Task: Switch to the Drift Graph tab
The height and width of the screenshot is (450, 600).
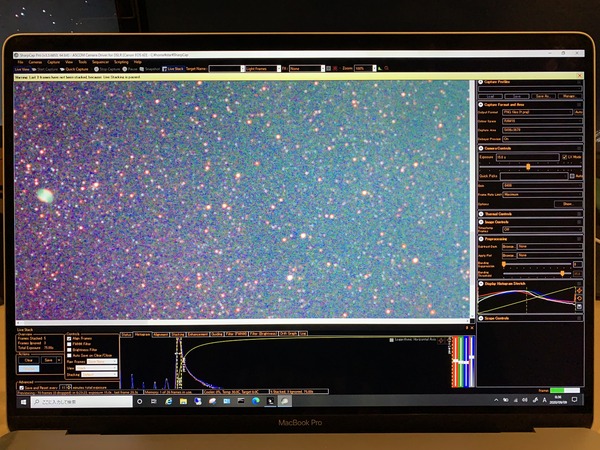Action: coord(288,334)
